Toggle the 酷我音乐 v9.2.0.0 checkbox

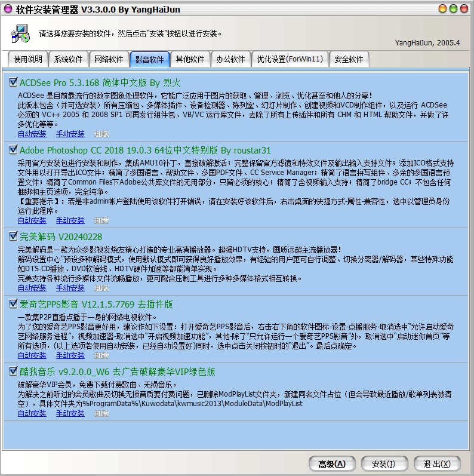point(13,371)
